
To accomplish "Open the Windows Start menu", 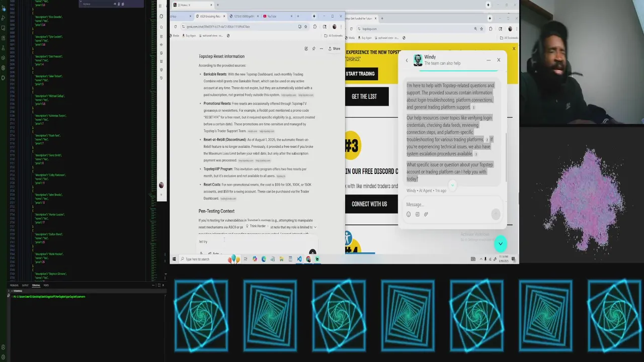I will pyautogui.click(x=175, y=259).
